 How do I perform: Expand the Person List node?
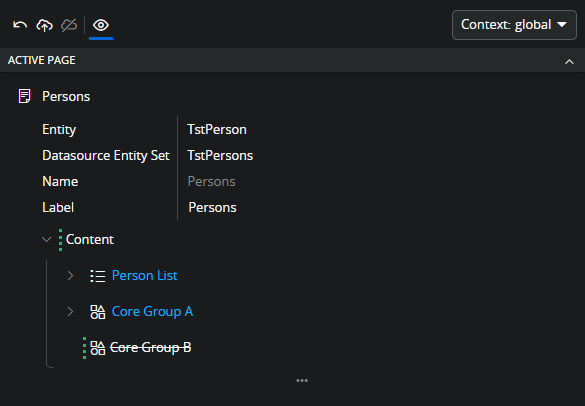70,275
